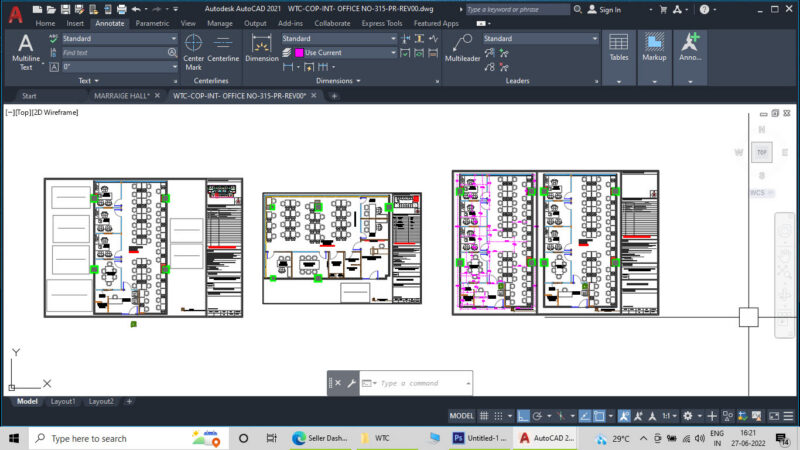Image resolution: width=800 pixels, height=450 pixels.
Task: Open the Help question mark icon
Action: (704, 9)
